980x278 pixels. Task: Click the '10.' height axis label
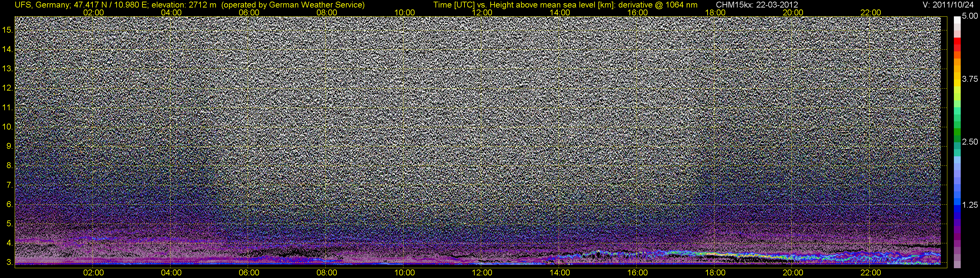(8, 127)
